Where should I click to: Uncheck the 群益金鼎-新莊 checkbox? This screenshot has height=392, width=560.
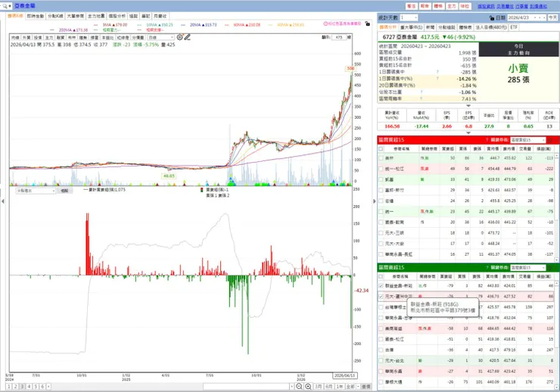(x=381, y=285)
